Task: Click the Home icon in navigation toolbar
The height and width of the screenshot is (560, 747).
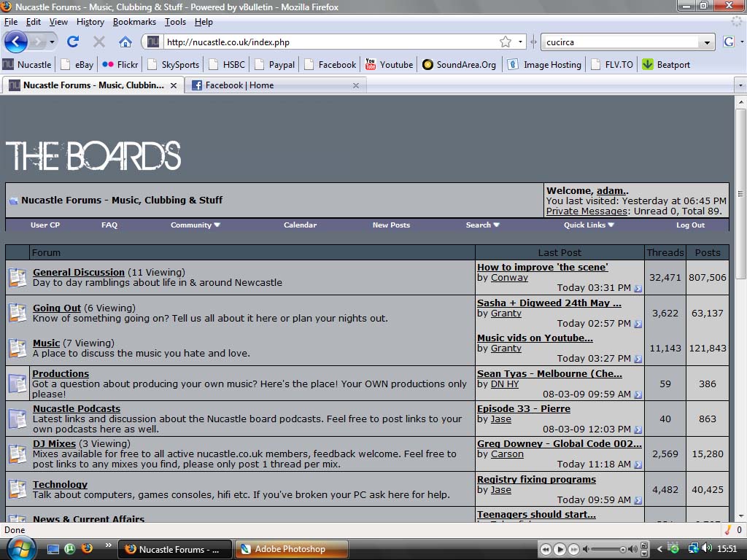Action: [x=125, y=42]
